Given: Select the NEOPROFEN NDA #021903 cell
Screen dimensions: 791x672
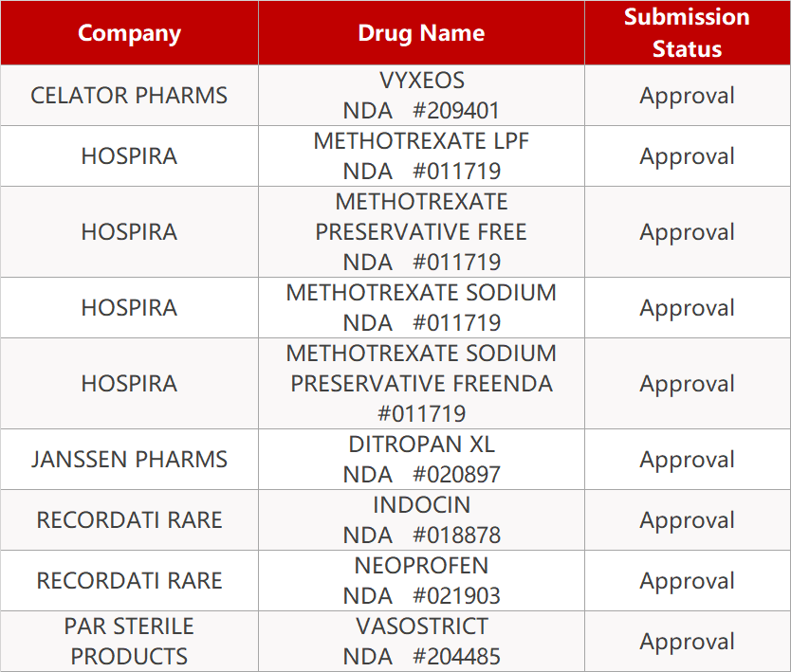Looking at the screenshot, I should [x=421, y=581].
